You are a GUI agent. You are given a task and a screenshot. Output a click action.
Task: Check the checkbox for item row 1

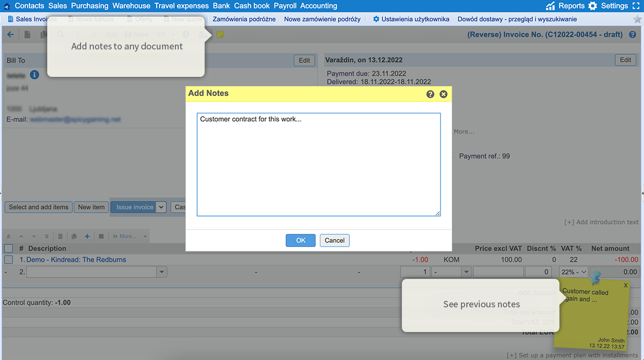coord(8,260)
